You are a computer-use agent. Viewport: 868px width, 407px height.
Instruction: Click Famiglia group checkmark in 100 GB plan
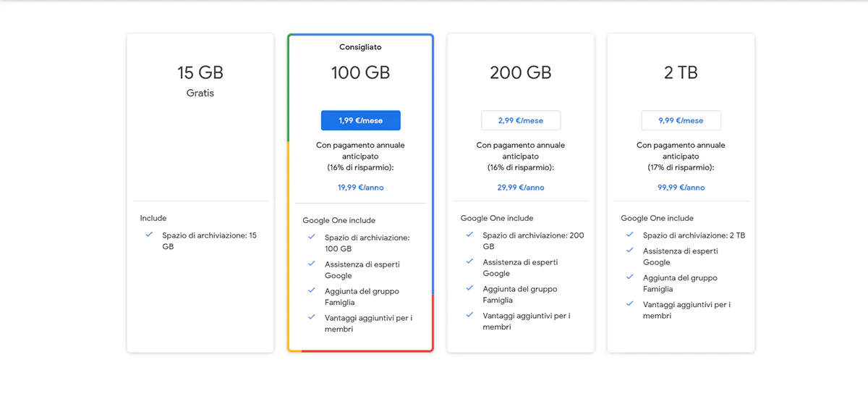312,290
